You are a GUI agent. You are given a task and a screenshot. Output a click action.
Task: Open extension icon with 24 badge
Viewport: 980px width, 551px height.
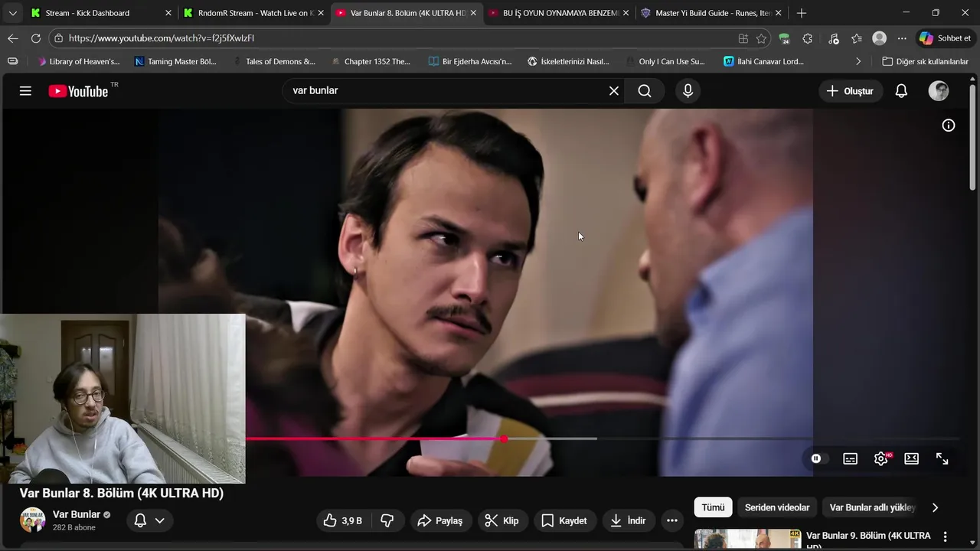click(784, 38)
